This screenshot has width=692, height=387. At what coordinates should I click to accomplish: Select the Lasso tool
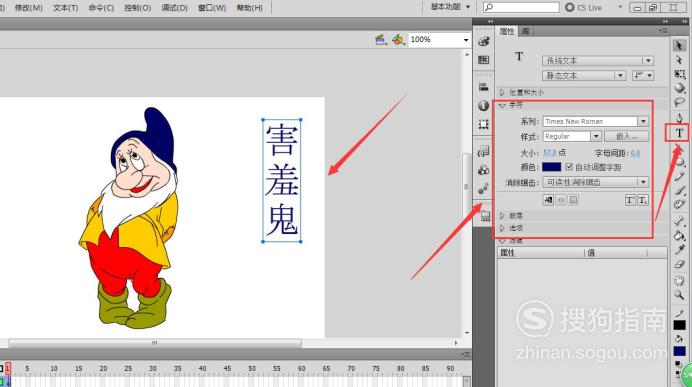(x=680, y=102)
